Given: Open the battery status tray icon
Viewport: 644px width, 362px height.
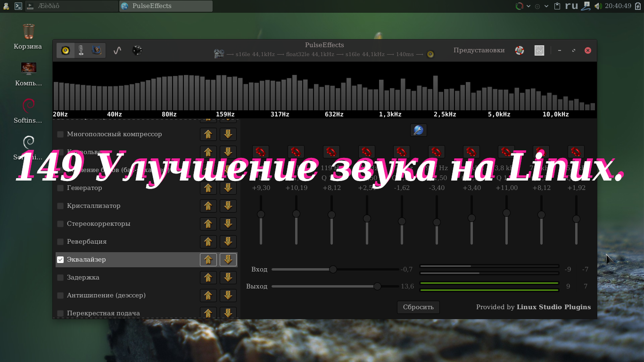Looking at the screenshot, I should tap(638, 6).
